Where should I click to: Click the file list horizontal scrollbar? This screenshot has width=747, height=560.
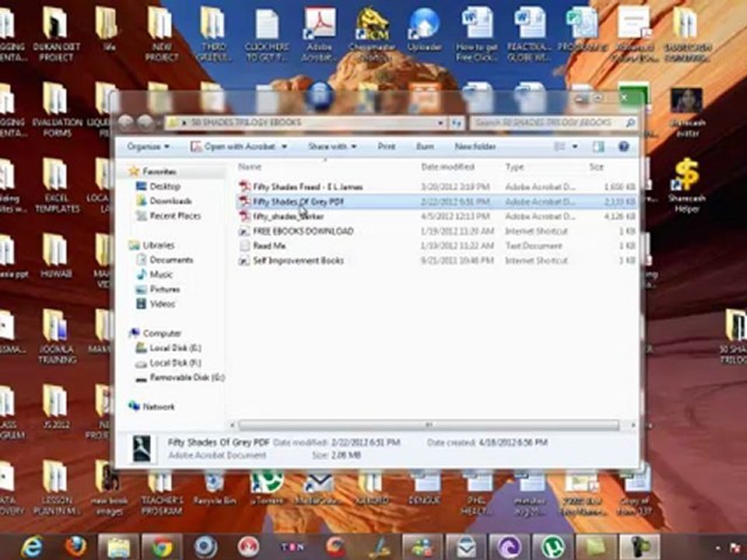pos(429,425)
